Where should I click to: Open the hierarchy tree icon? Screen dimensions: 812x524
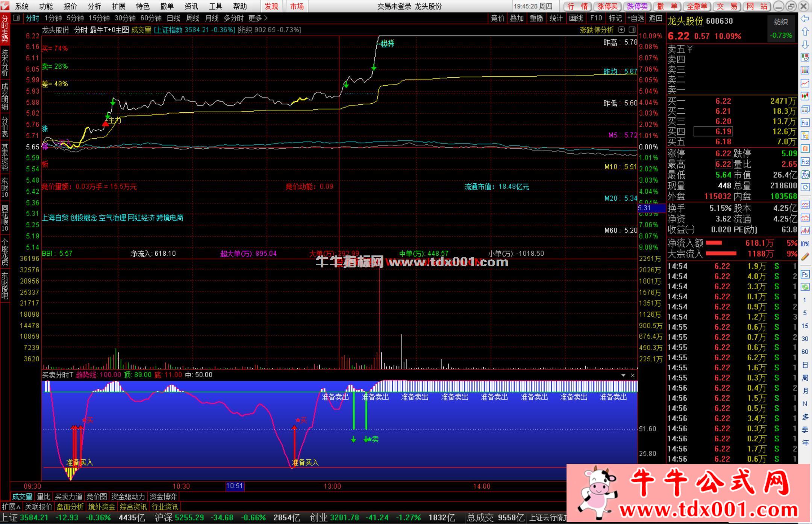(805, 136)
